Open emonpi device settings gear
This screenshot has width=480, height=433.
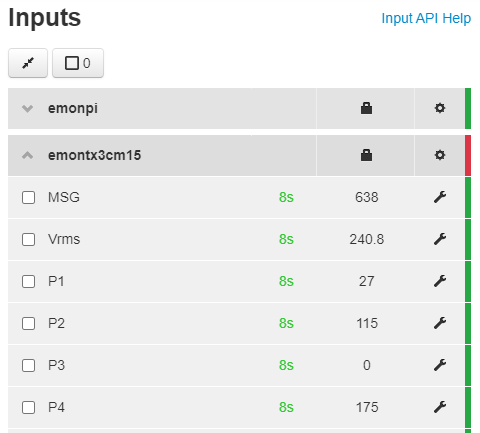point(440,108)
